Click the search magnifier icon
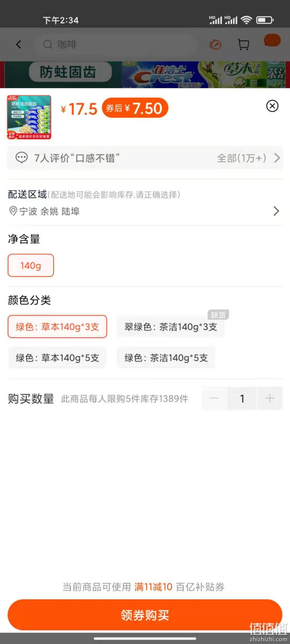Viewport: 290px width, 644px height. 48,44
